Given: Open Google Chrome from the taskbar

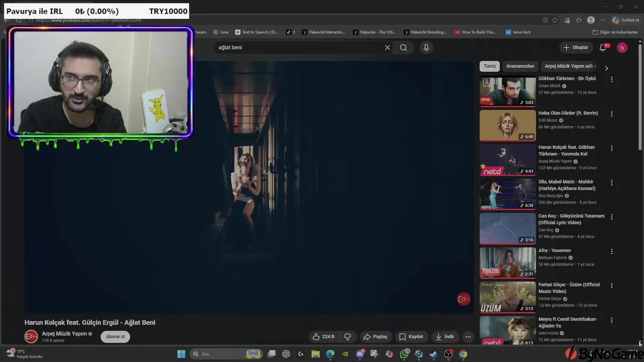Looking at the screenshot, I should click(x=463, y=354).
